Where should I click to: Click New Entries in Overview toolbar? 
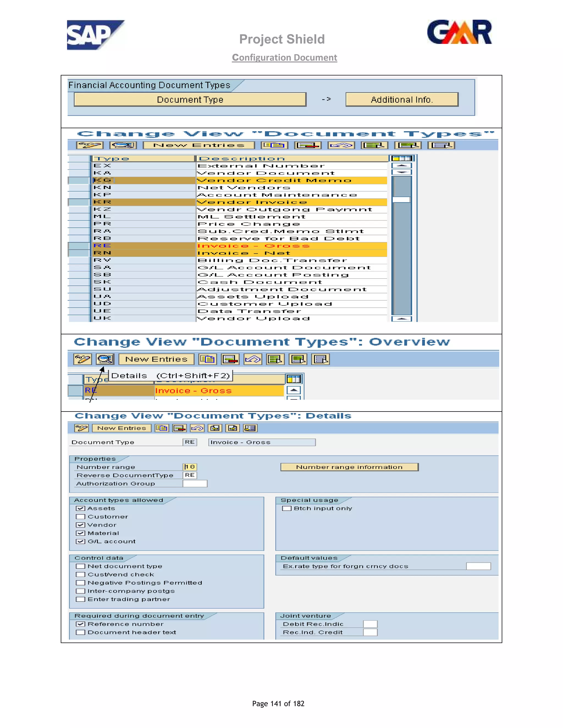click(x=156, y=359)
